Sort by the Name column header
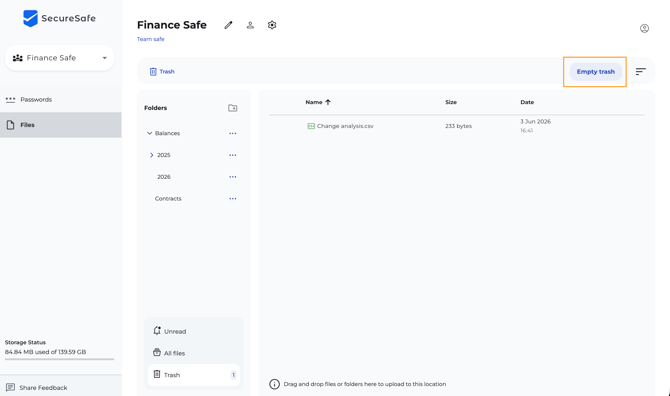The width and height of the screenshot is (670, 396). [314, 102]
